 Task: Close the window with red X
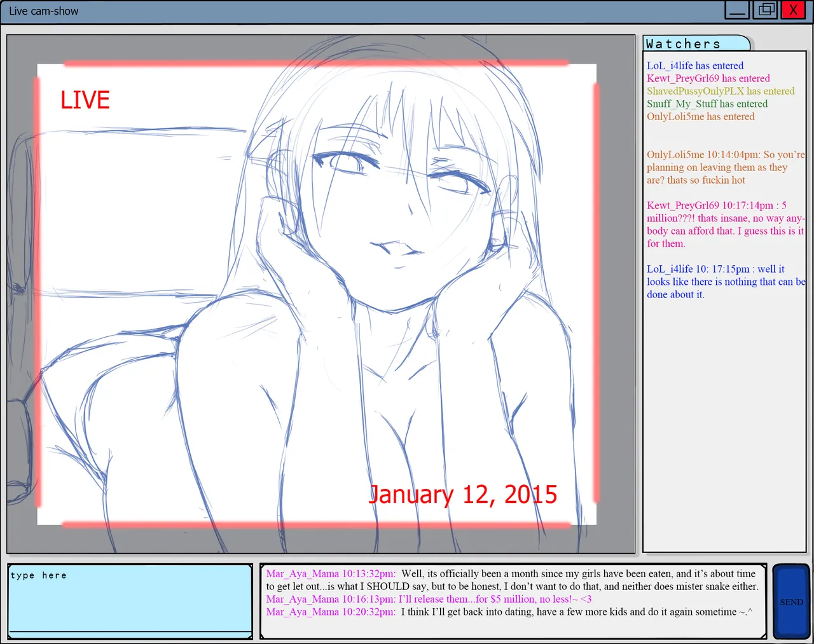793,10
